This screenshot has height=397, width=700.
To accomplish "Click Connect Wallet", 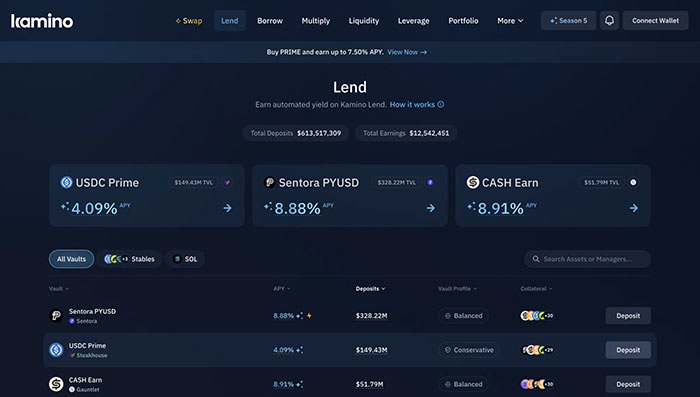I will tap(655, 21).
